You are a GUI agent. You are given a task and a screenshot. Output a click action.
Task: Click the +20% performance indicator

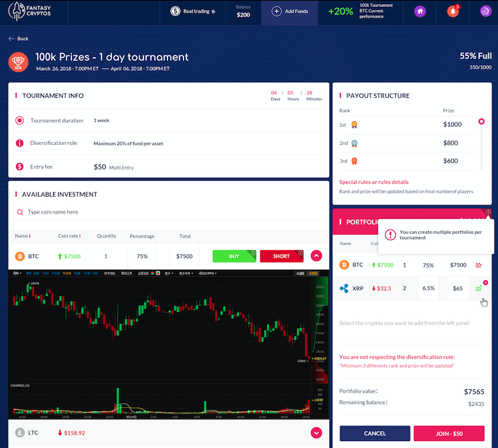click(x=340, y=11)
